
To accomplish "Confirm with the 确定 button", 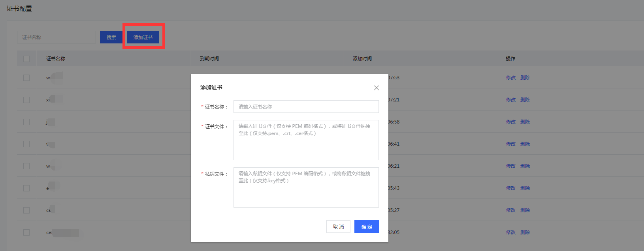I will point(367,227).
